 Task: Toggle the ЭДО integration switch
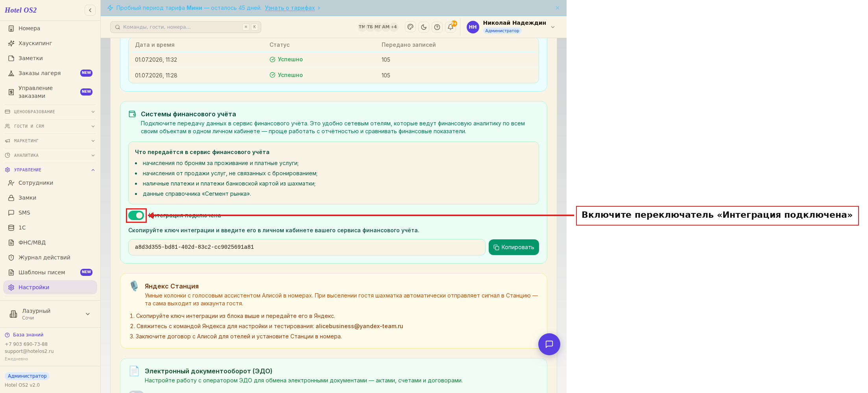pos(136,392)
